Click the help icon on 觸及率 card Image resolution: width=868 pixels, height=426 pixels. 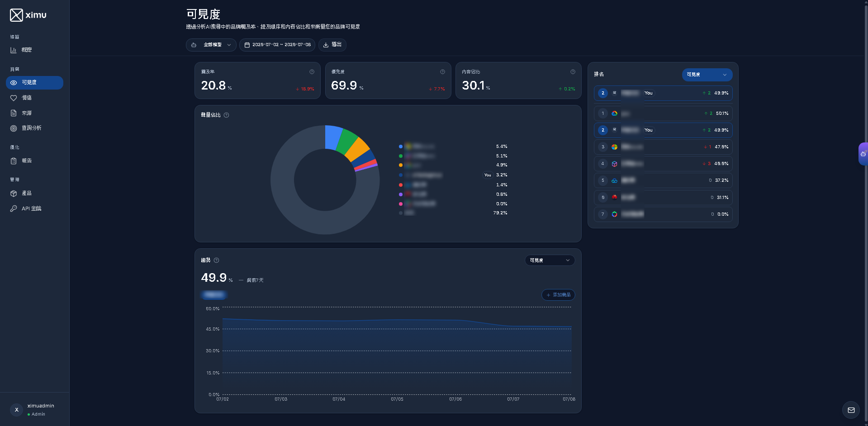(312, 72)
